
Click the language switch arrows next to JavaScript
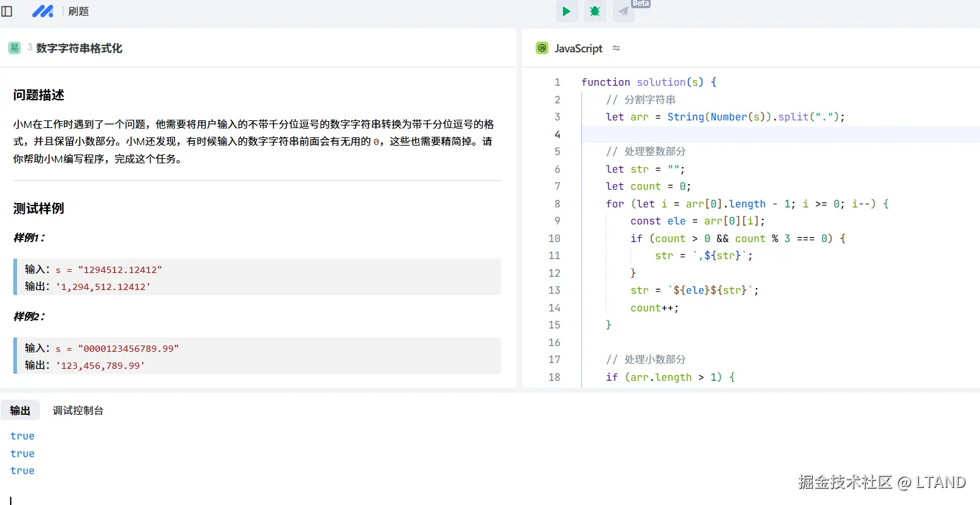[616, 48]
